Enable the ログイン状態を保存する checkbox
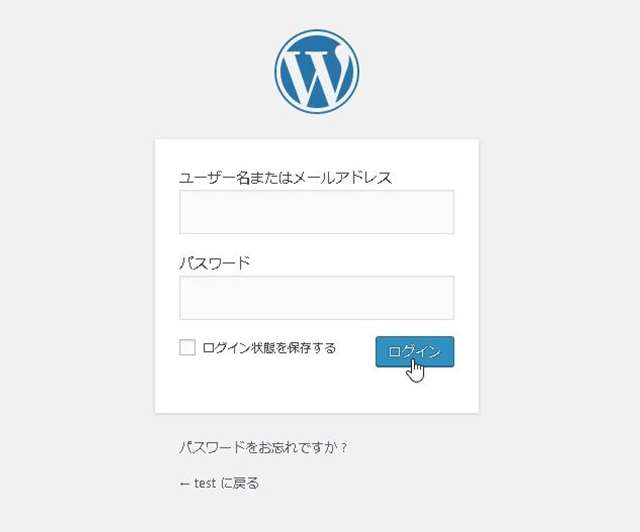This screenshot has width=640, height=532. click(187, 348)
